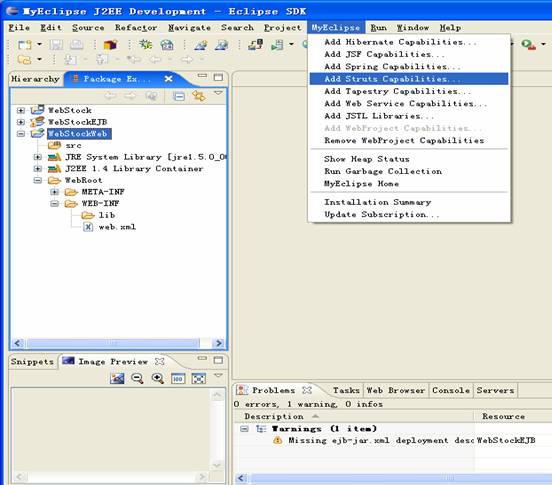This screenshot has width=552, height=485.
Task: Open the server toolbar icon dropdown arrow
Action: coord(291,44)
